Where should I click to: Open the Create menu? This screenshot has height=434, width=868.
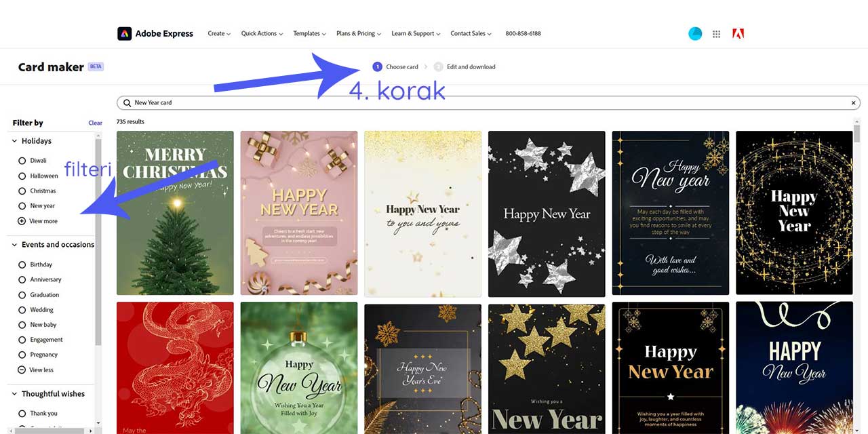(x=219, y=33)
